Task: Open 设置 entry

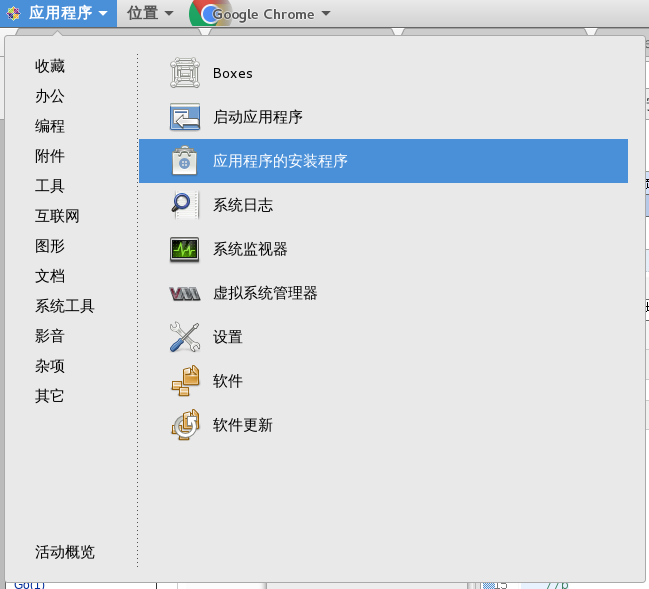Action: pyautogui.click(x=383, y=337)
